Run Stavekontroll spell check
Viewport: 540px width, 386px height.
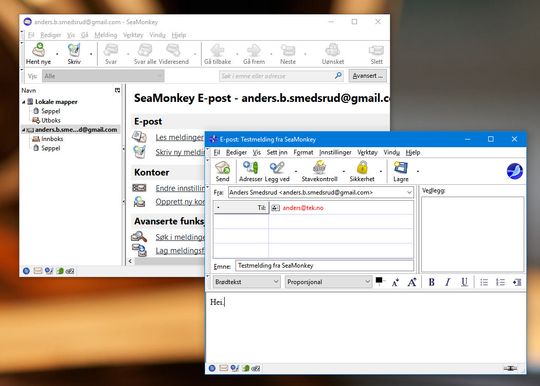coord(320,171)
